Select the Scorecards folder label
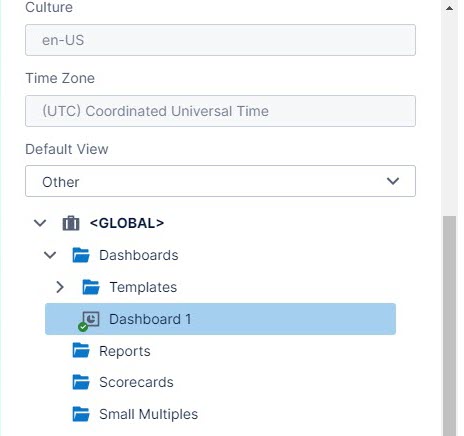 (x=136, y=382)
